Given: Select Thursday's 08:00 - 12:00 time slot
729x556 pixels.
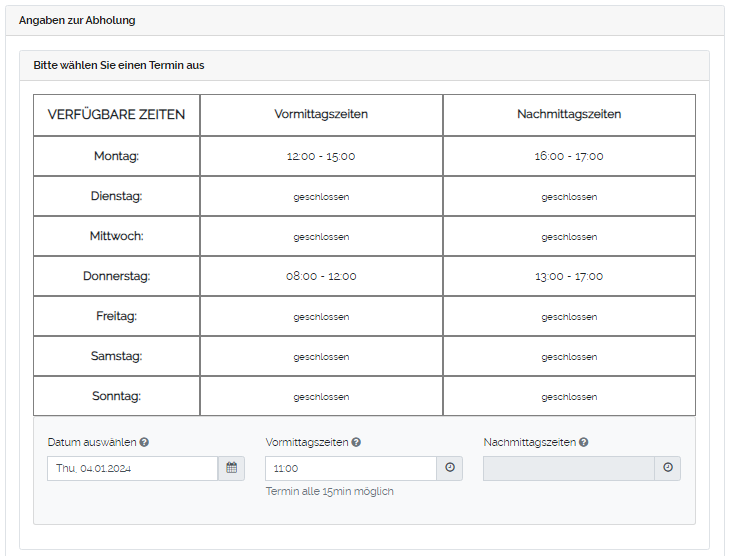Looking at the screenshot, I should [x=321, y=276].
